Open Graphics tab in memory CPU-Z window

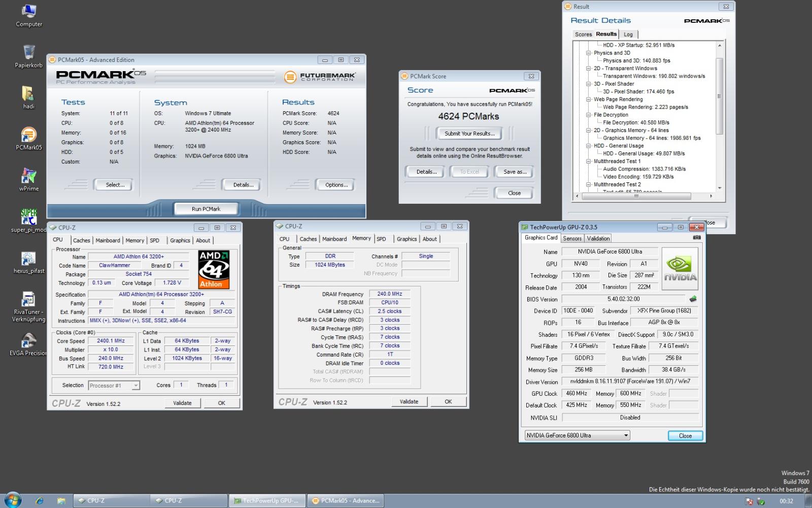coord(407,239)
